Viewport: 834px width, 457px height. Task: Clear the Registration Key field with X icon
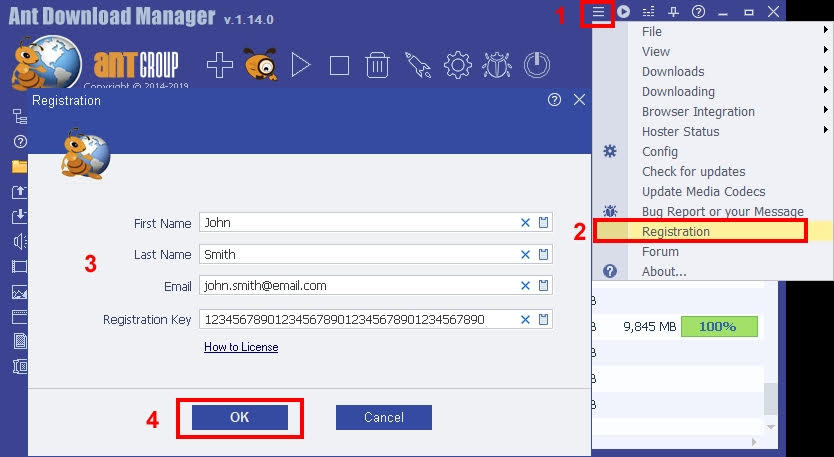tap(526, 320)
